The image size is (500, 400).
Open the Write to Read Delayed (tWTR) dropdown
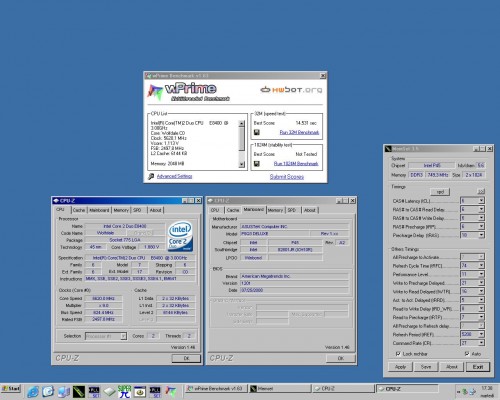pos(481,291)
